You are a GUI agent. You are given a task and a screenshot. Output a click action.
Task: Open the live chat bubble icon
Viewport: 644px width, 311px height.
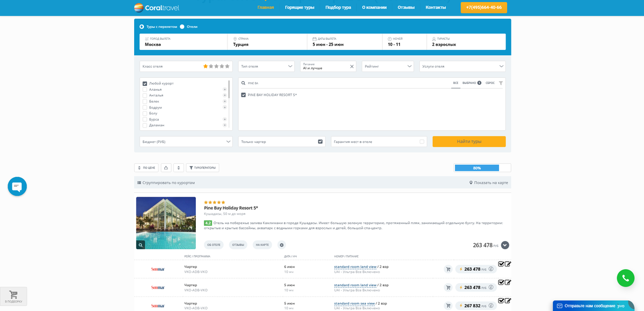17,186
